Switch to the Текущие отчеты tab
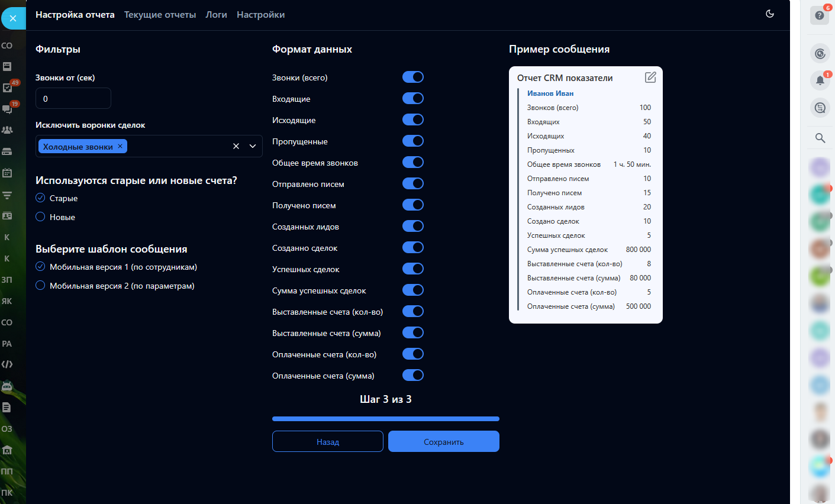 [160, 15]
